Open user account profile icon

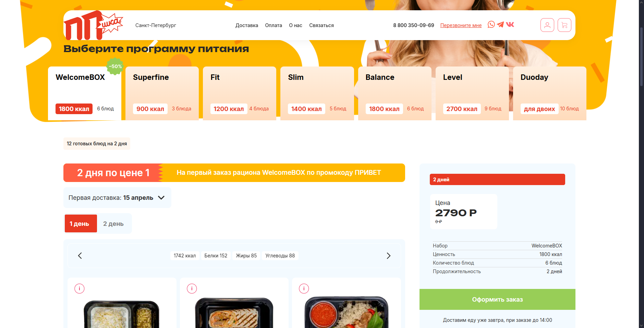click(x=547, y=25)
